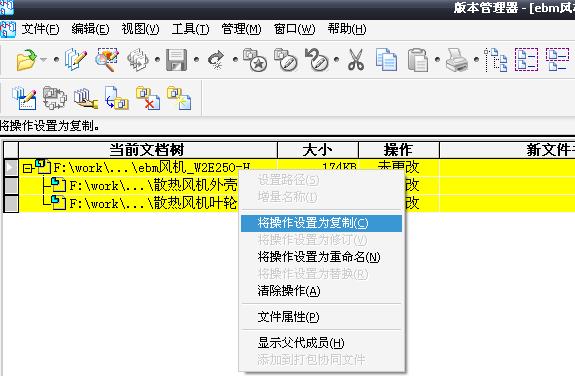Click the part icon beside 散热风机外壳
Viewport: 575px width, 376px height.
pos(58,185)
